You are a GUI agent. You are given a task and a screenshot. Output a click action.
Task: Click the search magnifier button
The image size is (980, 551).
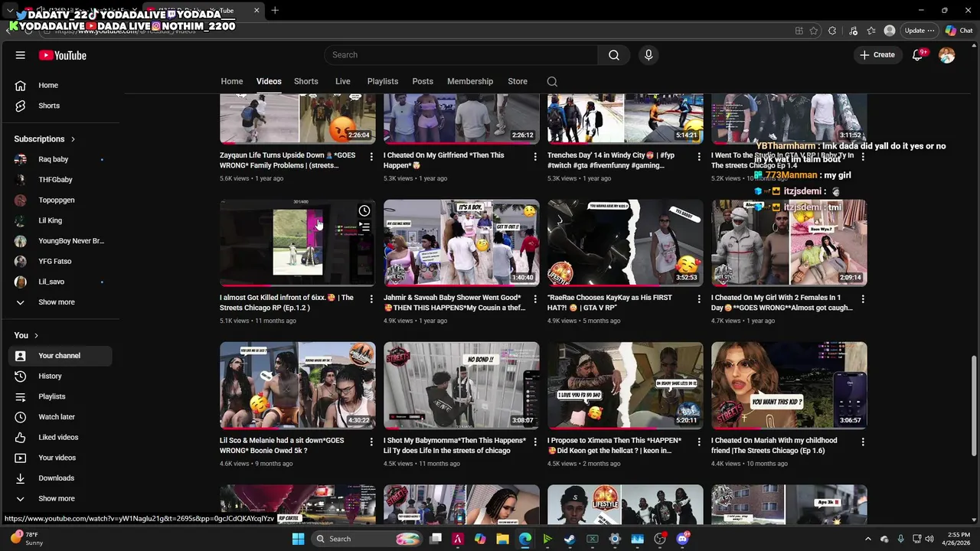tap(613, 55)
